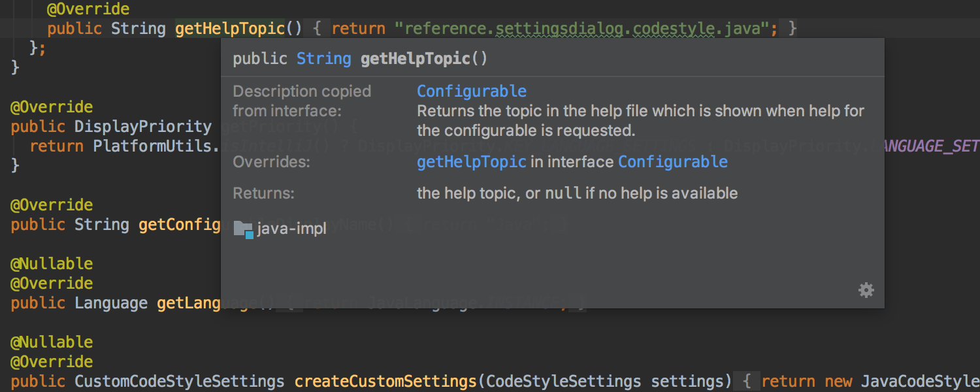The height and width of the screenshot is (392, 980).
Task: Follow getHelpTopic link in Overrides row
Action: (x=471, y=161)
